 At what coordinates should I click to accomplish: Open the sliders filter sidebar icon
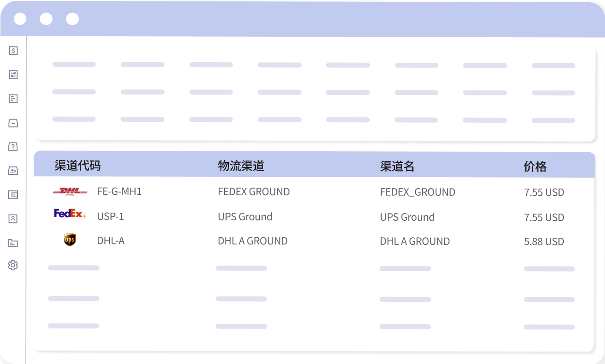pos(13,75)
